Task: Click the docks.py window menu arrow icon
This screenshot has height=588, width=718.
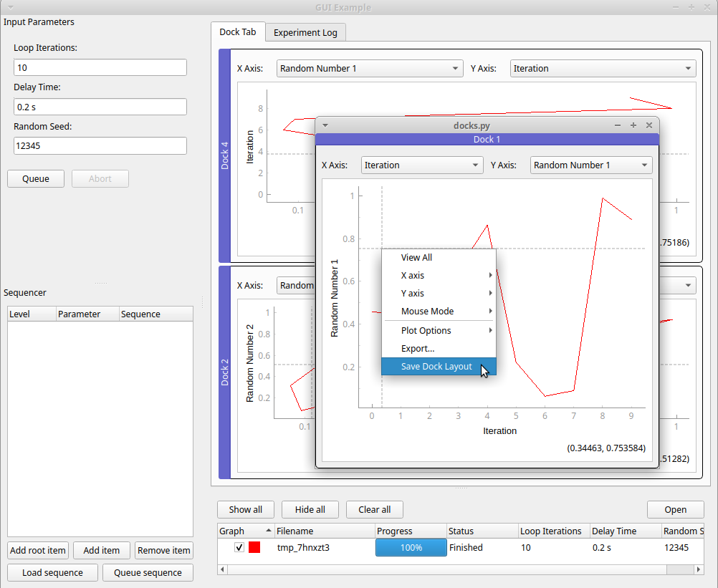Action: 325,125
